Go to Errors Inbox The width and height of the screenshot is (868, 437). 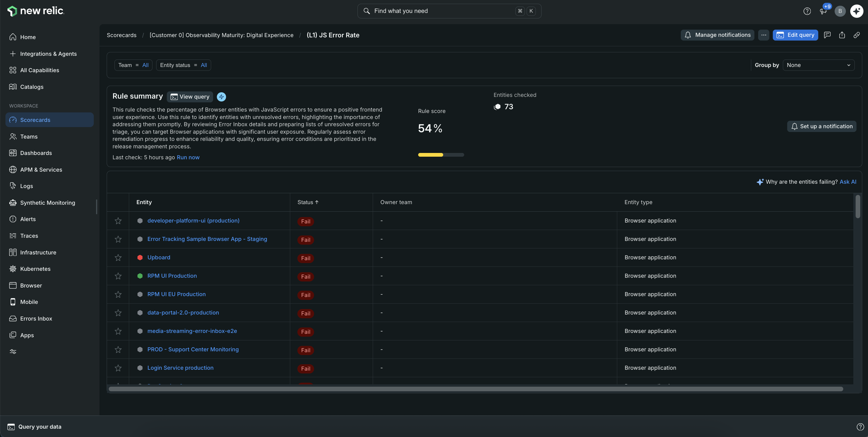49,318
